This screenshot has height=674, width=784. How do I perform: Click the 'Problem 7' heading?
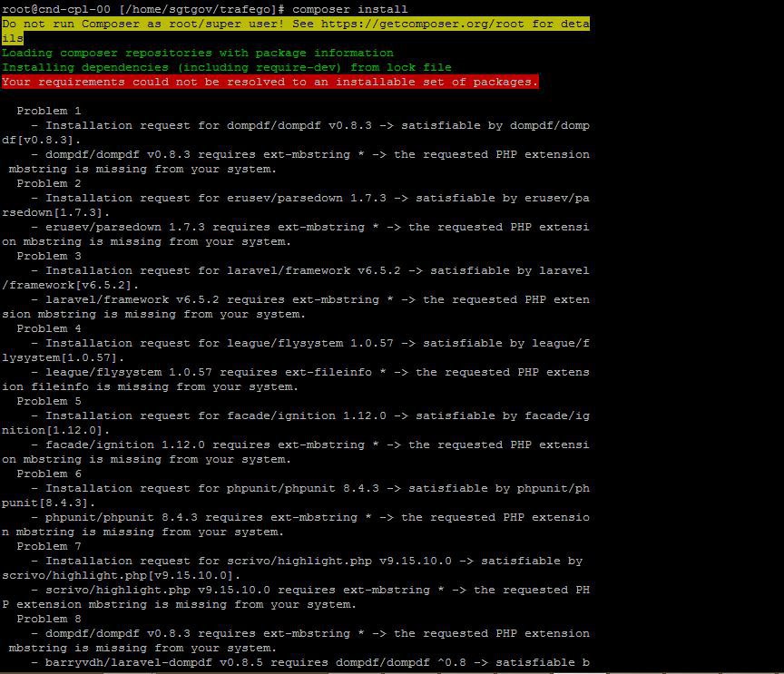(x=48, y=546)
